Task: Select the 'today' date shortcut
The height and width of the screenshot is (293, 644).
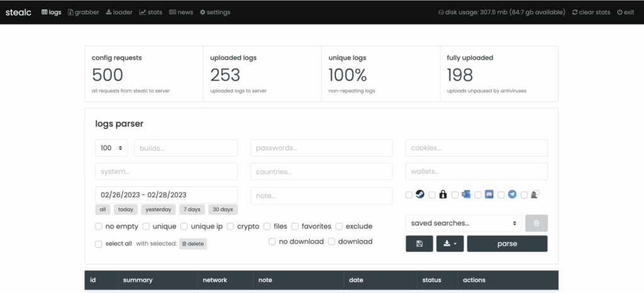Action: (x=126, y=209)
